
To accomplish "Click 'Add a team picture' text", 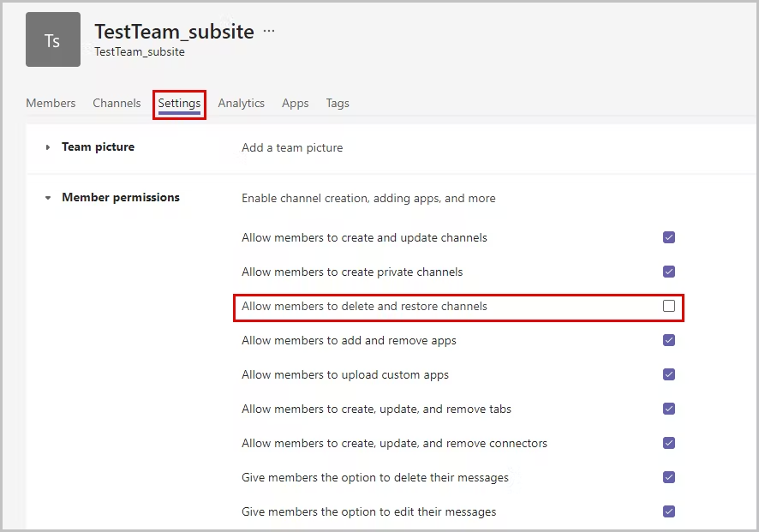I will point(292,147).
